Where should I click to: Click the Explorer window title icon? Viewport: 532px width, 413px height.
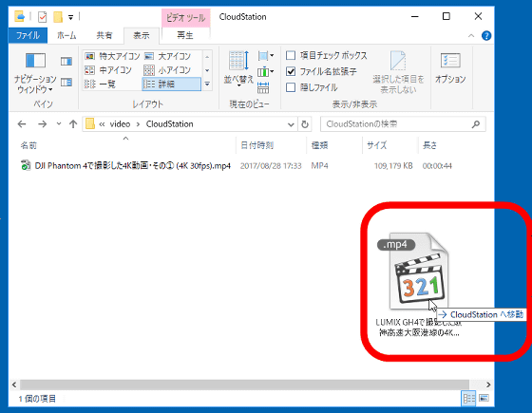(x=20, y=16)
